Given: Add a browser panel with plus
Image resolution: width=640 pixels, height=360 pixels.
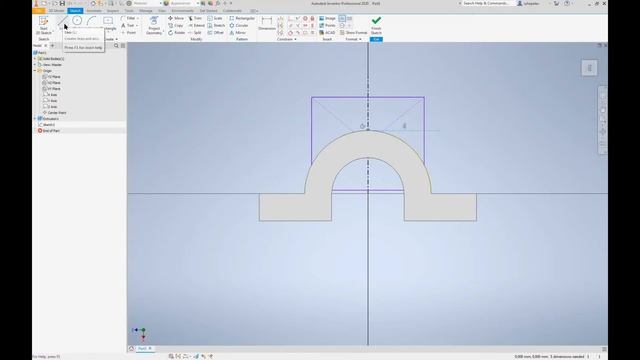Looking at the screenshot, I should pos(52,46).
